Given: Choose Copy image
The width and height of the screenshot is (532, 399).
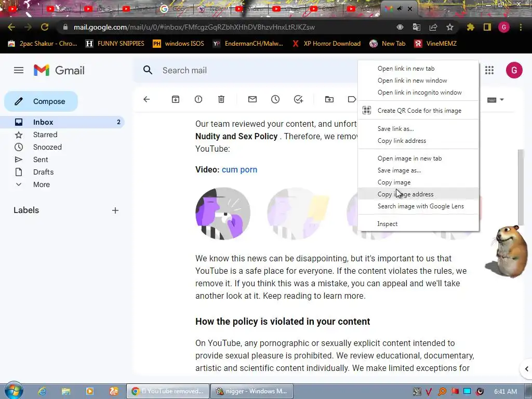Looking at the screenshot, I should (x=418, y=182).
